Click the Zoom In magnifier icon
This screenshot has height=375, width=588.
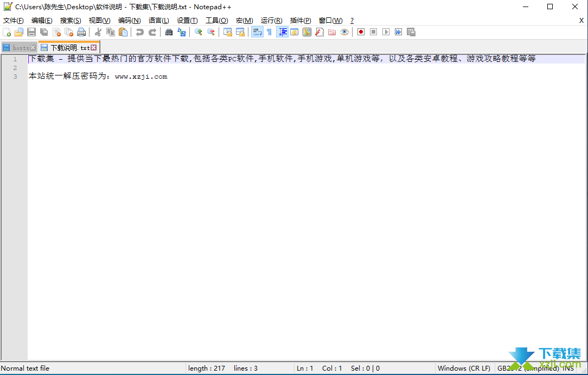tap(199, 32)
